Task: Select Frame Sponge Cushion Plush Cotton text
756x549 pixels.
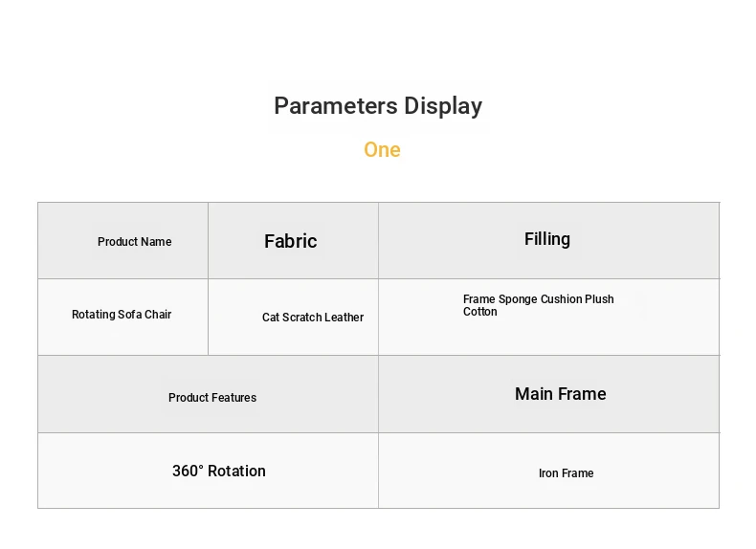Action: [538, 305]
